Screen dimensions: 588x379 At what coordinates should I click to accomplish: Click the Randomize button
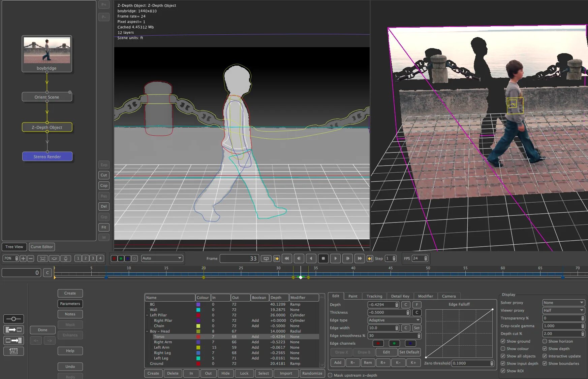coord(312,373)
